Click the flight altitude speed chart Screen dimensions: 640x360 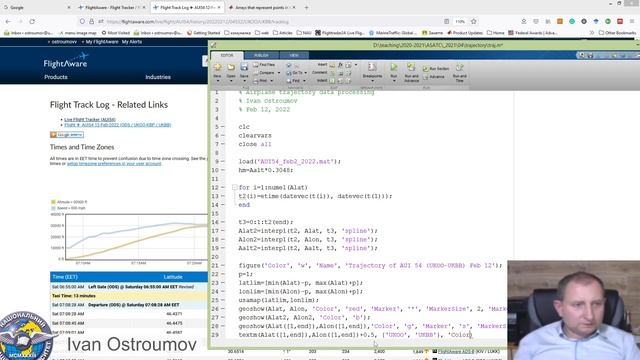point(136,236)
